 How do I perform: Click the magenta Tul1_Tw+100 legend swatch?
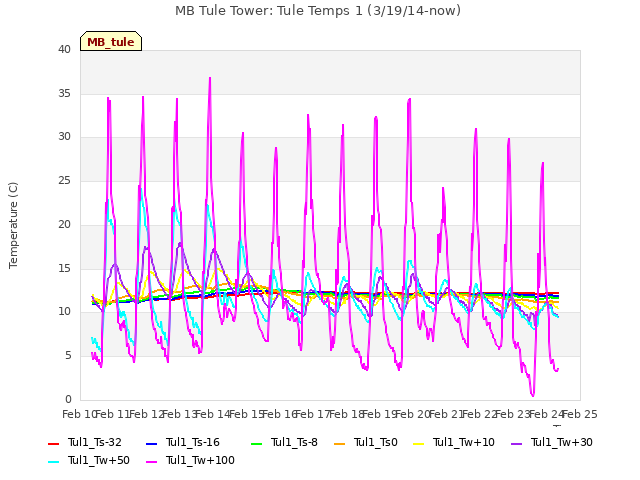click(x=151, y=462)
